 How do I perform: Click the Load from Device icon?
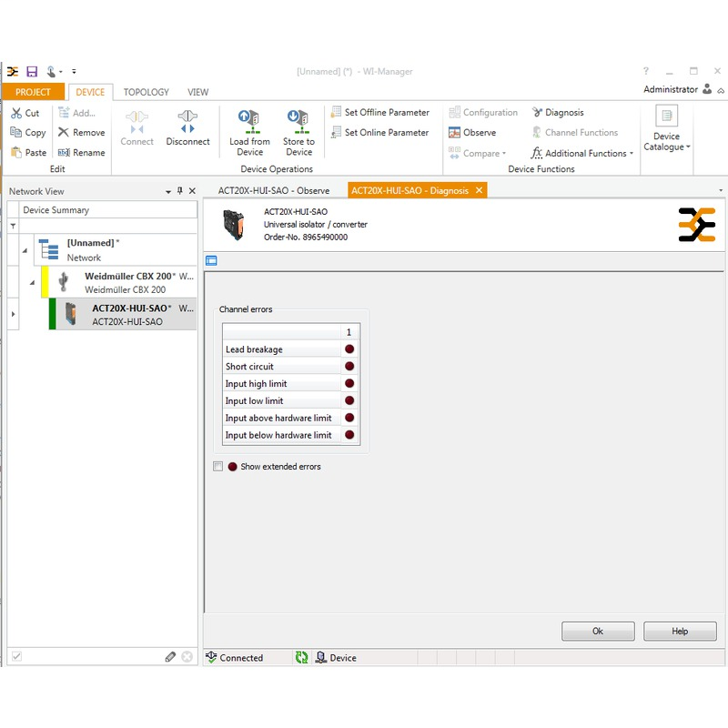tap(249, 122)
